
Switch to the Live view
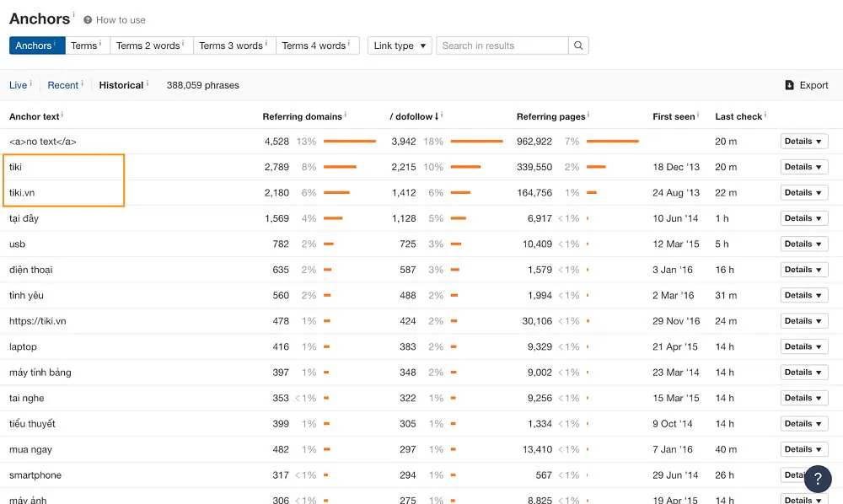[x=18, y=85]
